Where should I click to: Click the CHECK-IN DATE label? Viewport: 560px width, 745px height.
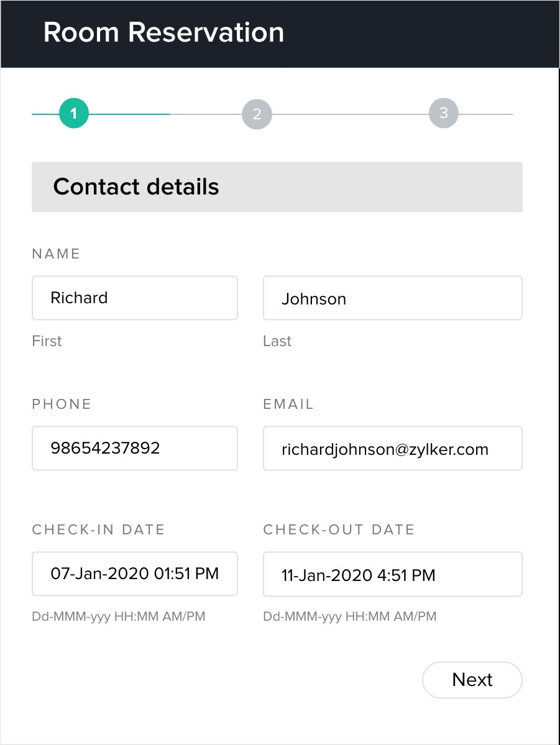point(98,529)
